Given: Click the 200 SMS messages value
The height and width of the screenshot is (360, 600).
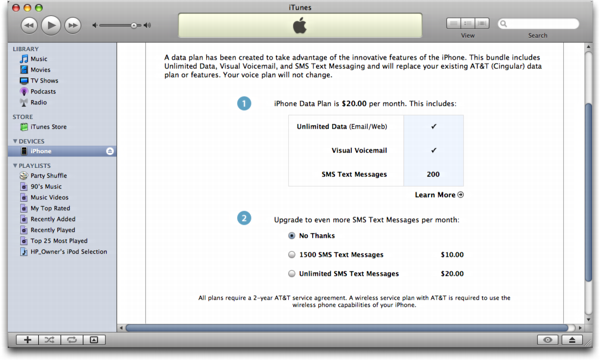Looking at the screenshot, I should [433, 174].
